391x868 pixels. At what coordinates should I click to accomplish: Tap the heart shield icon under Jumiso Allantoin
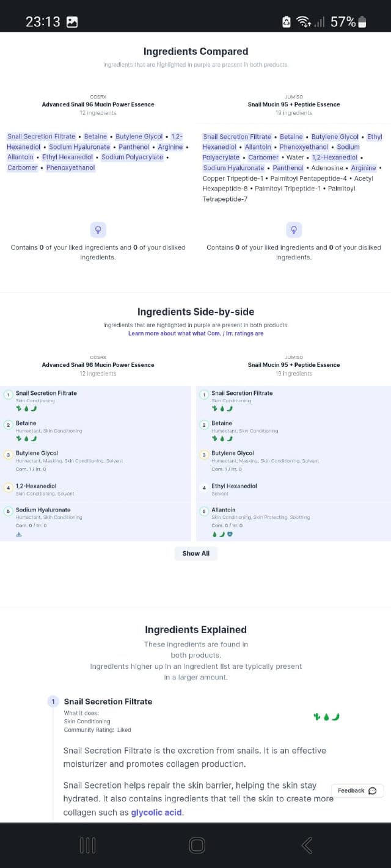[x=230, y=534]
